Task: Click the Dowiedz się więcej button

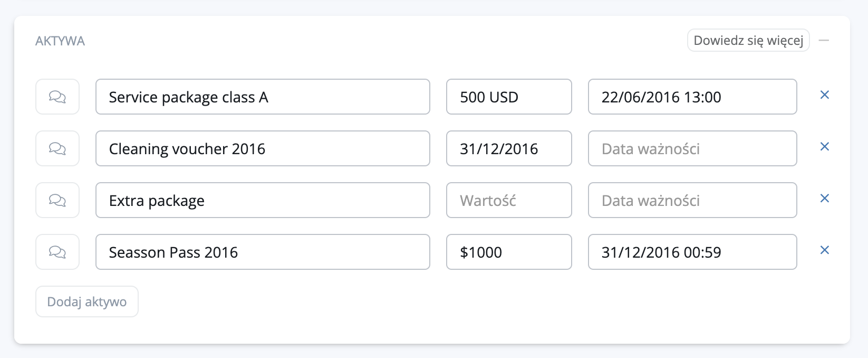Action: point(748,41)
